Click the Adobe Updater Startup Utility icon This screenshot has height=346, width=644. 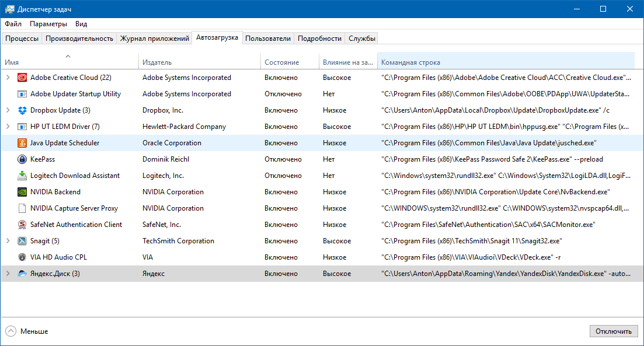pos(22,94)
